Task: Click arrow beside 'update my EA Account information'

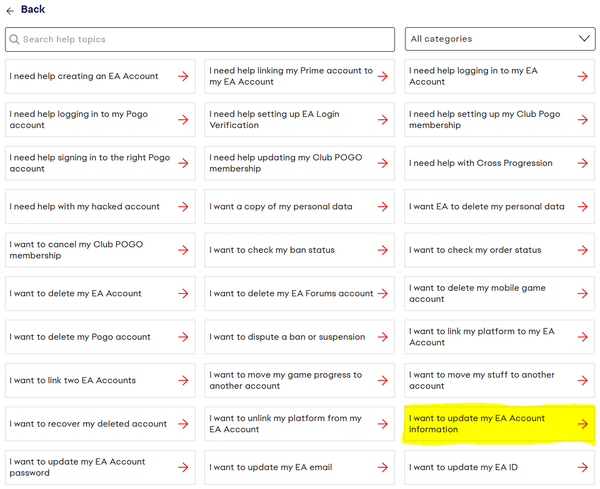Action: 582,424
